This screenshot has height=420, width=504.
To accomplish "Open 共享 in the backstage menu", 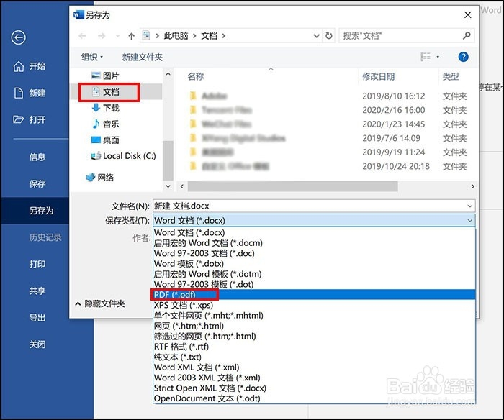I will (37, 291).
